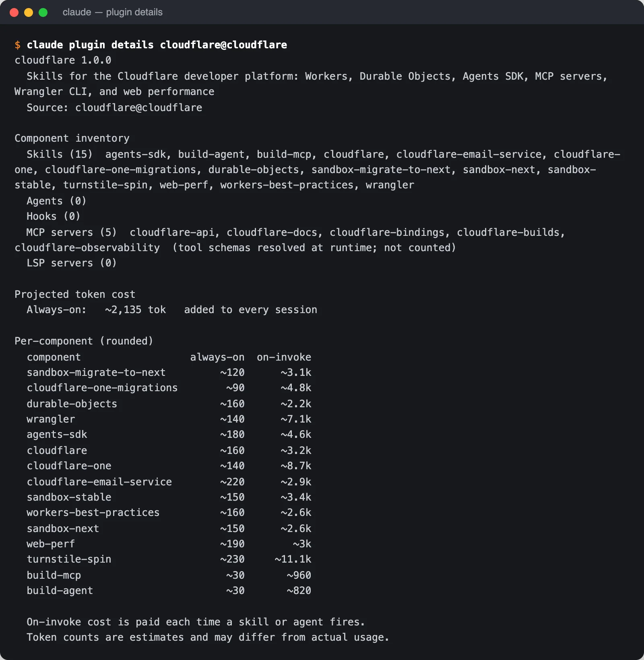
Task: Click the 'Agents (0)' line
Action: pyautogui.click(x=57, y=201)
